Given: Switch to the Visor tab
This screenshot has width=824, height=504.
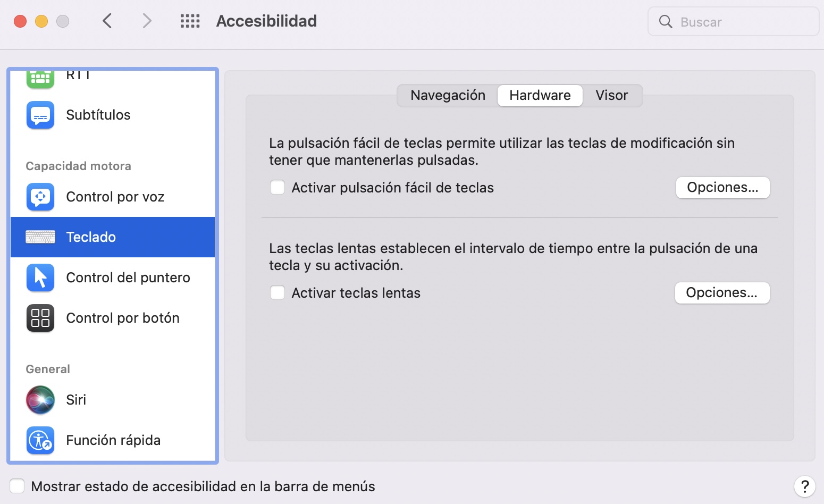Looking at the screenshot, I should [611, 95].
